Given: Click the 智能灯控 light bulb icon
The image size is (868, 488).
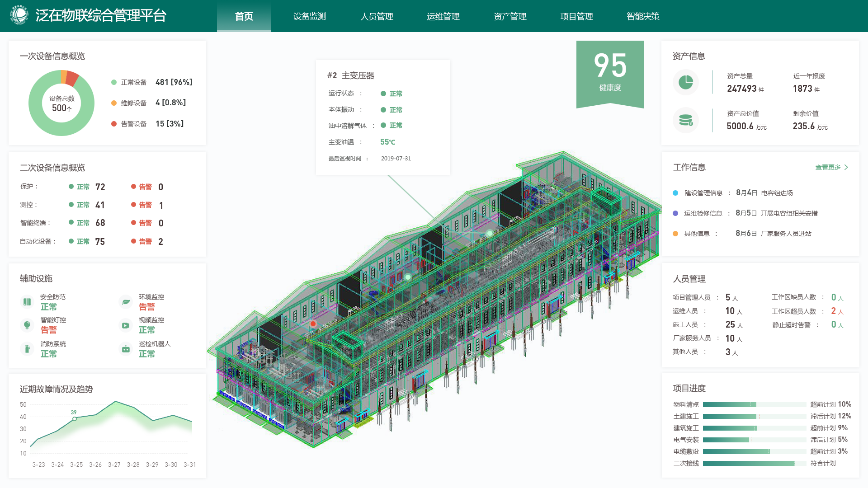Looking at the screenshot, I should click(x=27, y=325).
